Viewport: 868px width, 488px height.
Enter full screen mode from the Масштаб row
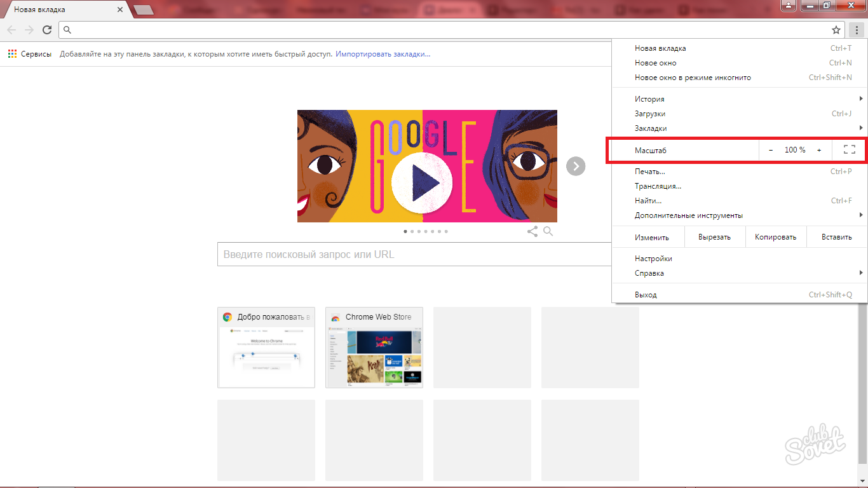[x=849, y=150]
